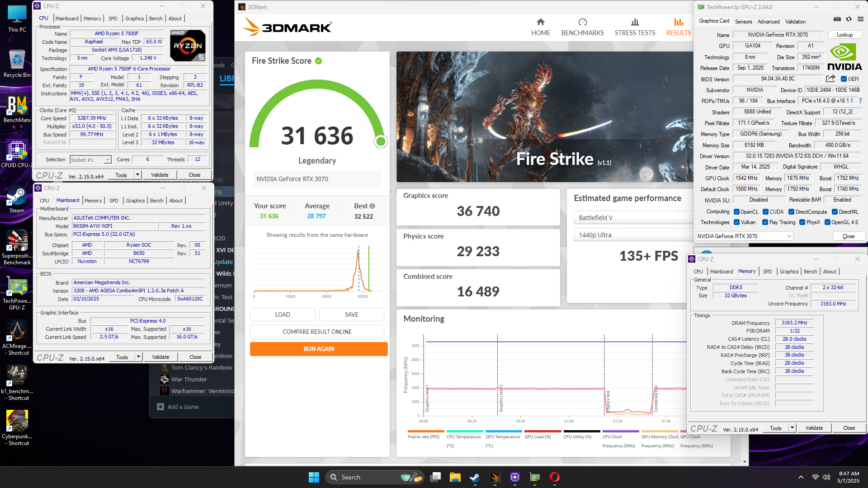
Task: Click the GPU-Z screenshot camera icon
Action: pos(837,19)
